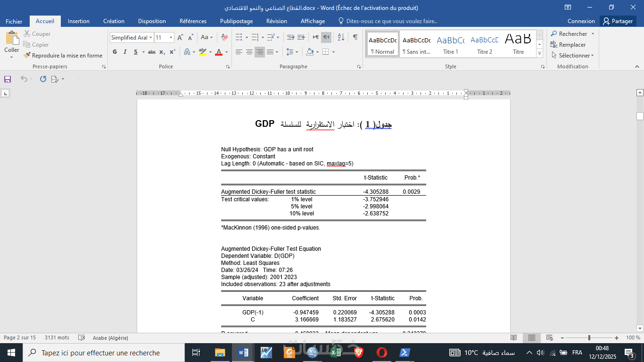Open the Police dialog launcher
This screenshot has width=644, height=362.
pyautogui.click(x=228, y=67)
